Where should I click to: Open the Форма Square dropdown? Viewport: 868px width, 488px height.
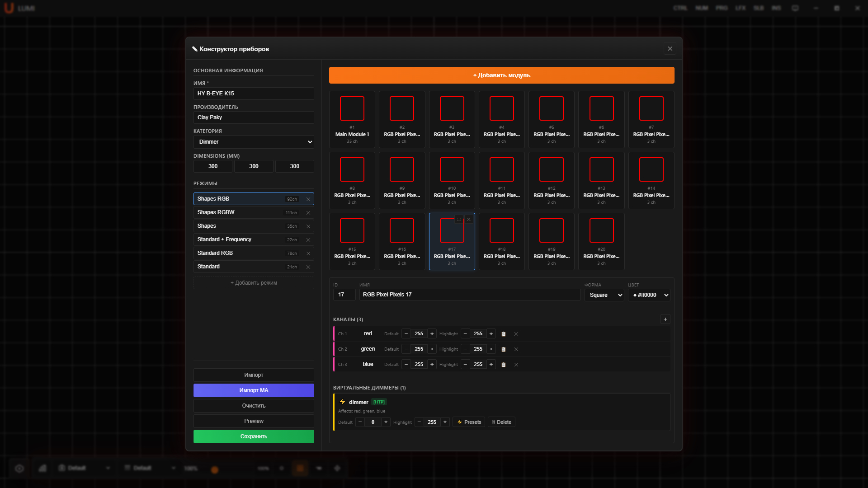pos(604,295)
